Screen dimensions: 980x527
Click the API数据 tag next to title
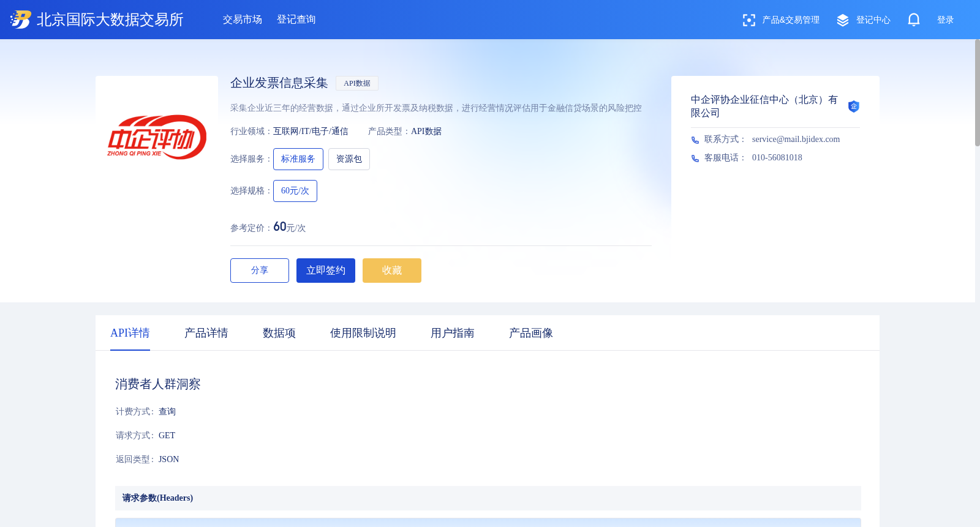click(357, 83)
